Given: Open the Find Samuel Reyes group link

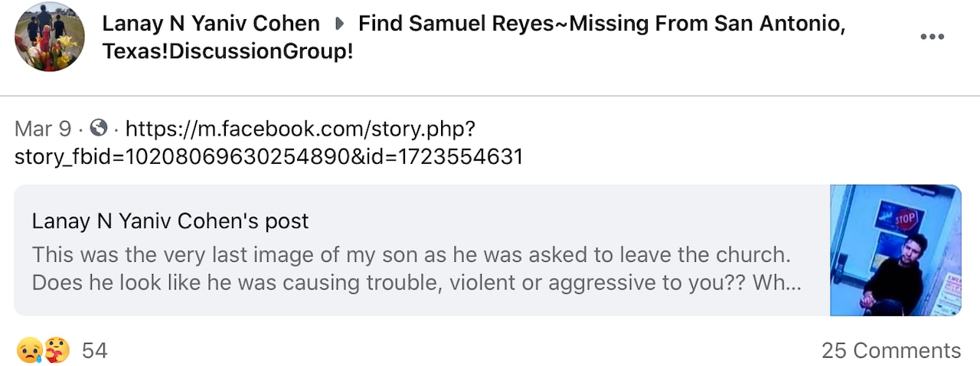Looking at the screenshot, I should pyautogui.click(x=601, y=24).
